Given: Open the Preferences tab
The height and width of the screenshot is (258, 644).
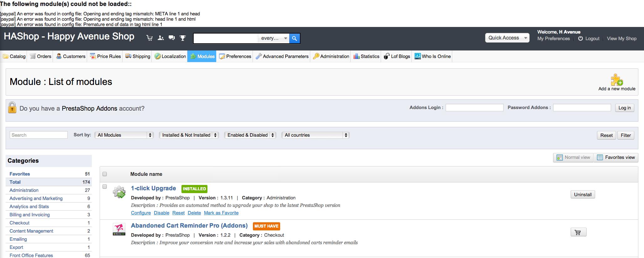Looking at the screenshot, I should 235,56.
